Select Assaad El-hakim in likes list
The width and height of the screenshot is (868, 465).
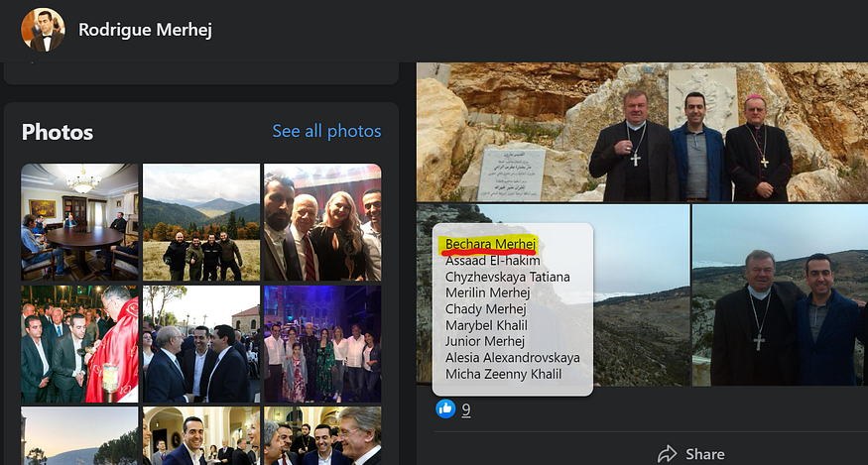493,260
